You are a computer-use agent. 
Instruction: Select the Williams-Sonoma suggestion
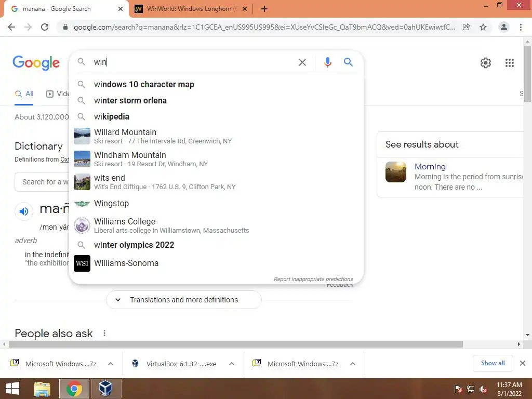[x=216, y=263]
